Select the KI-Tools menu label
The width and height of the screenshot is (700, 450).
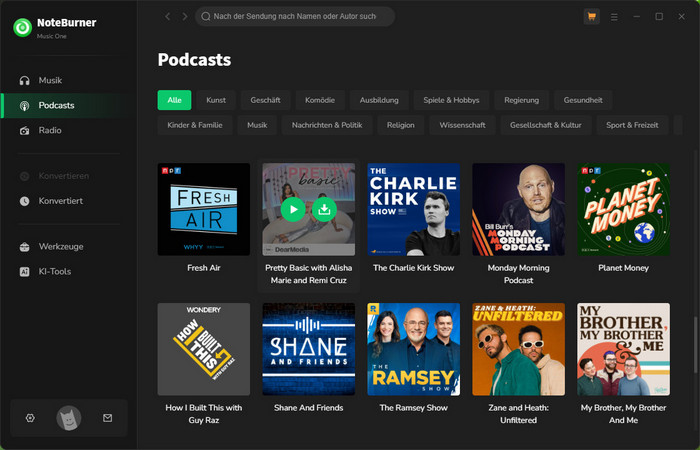pos(54,271)
